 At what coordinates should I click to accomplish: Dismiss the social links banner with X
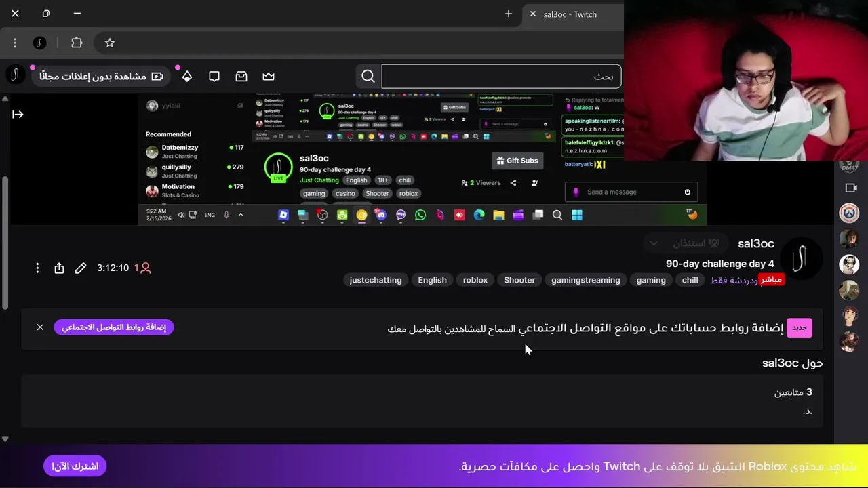(x=40, y=327)
